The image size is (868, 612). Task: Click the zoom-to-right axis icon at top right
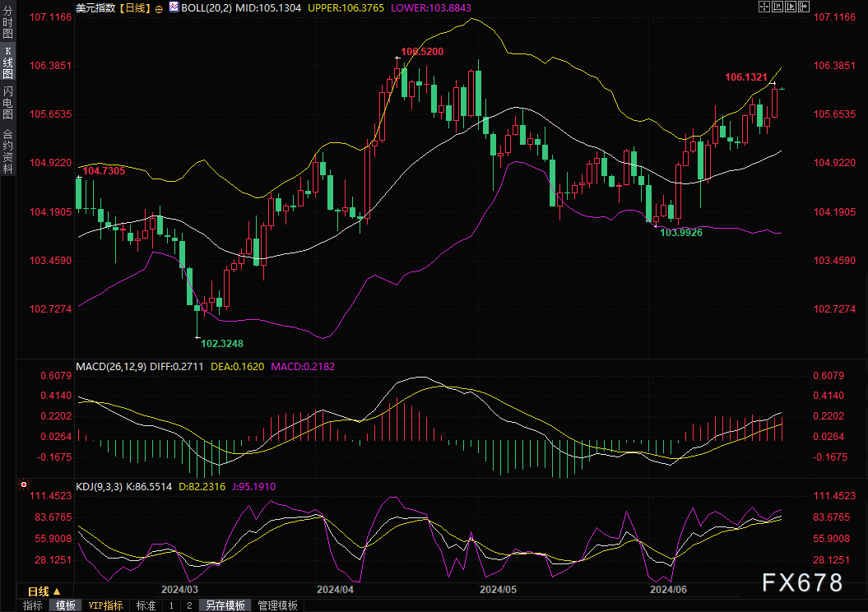point(791,7)
